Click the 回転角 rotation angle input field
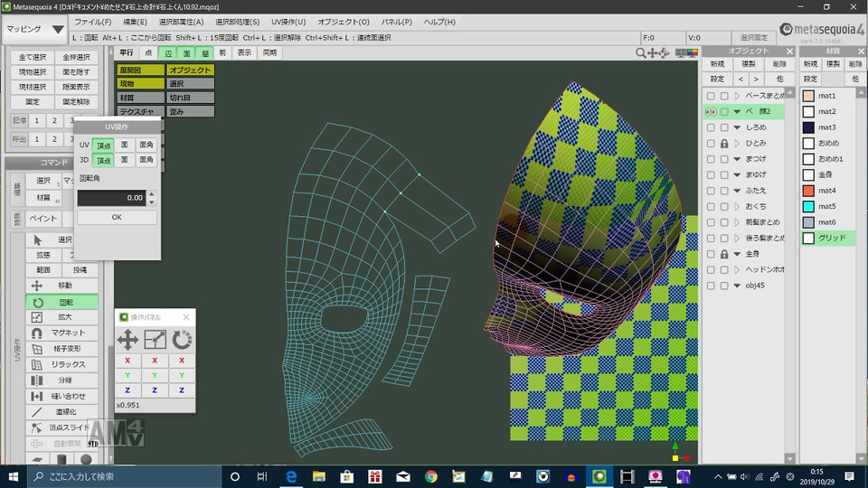Screen dimensions: 868x488 tap(111, 197)
